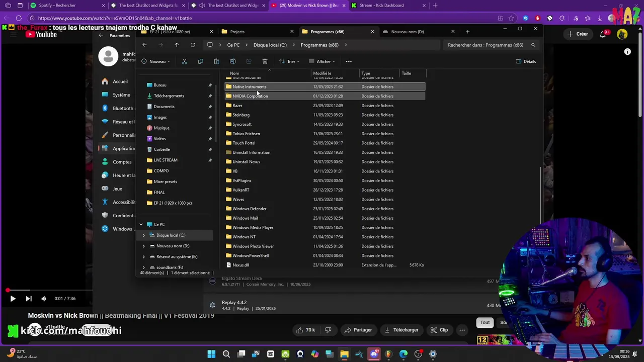This screenshot has height=362, width=644.
Task: Expand Réservé au système (E:) tree node
Action: click(x=143, y=257)
